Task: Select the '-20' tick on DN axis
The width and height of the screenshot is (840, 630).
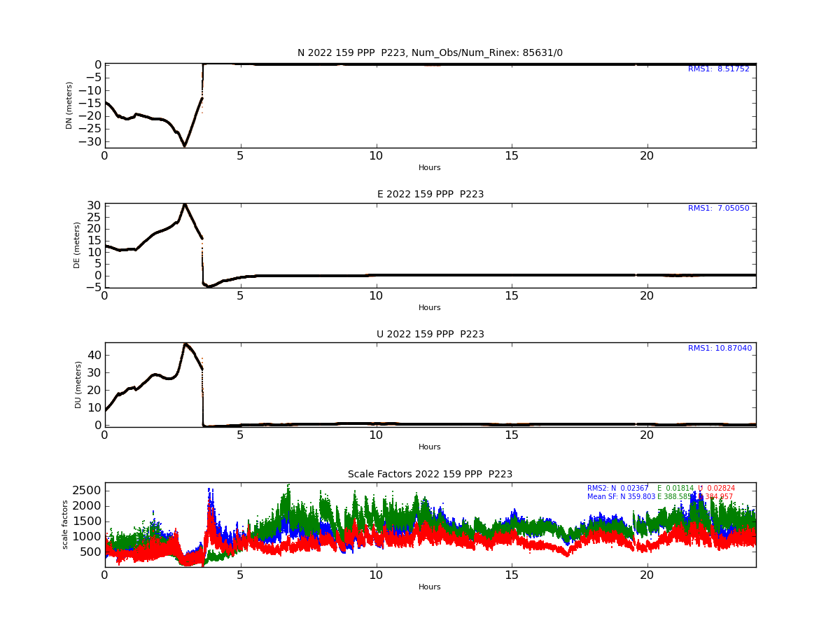Action: coord(92,116)
